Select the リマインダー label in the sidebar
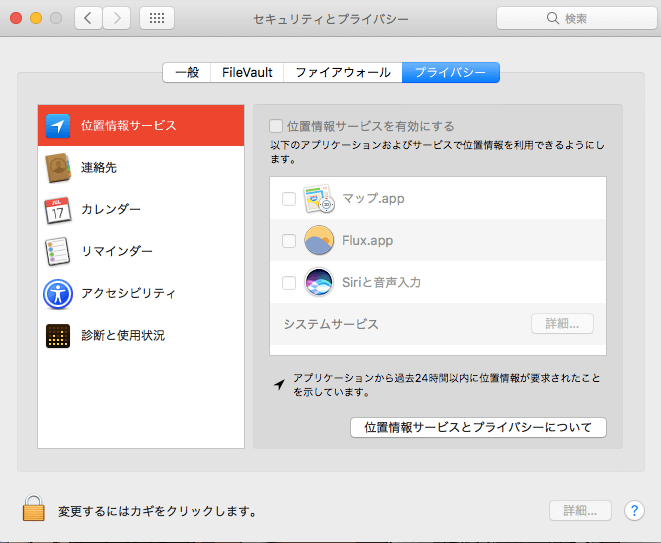Image resolution: width=661 pixels, height=543 pixels. [117, 251]
